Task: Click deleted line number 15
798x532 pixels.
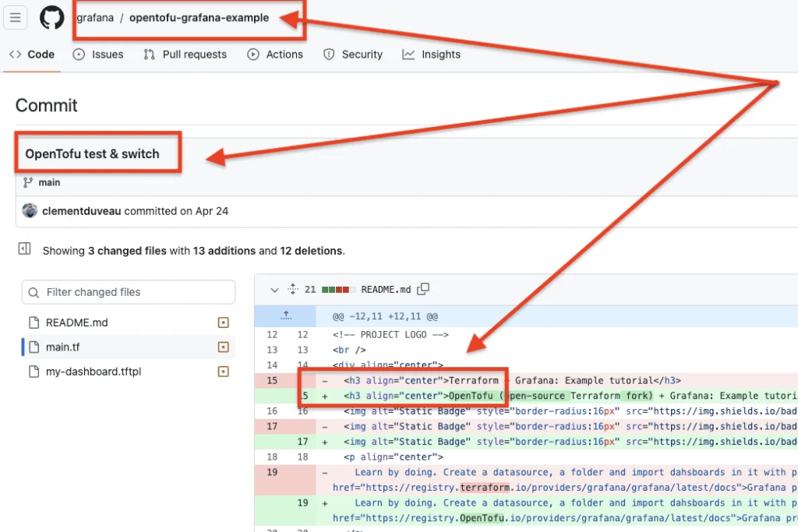Action: [272, 380]
